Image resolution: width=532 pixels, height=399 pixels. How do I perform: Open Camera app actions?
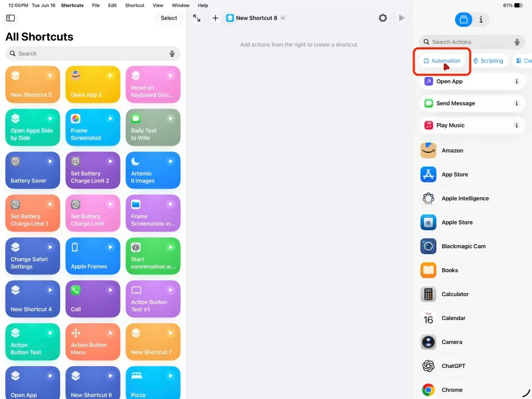(x=474, y=342)
